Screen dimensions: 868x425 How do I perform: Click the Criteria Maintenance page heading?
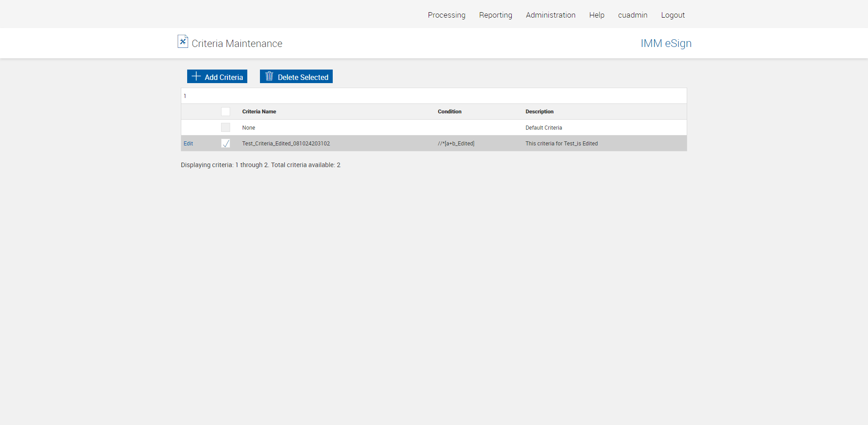click(237, 43)
